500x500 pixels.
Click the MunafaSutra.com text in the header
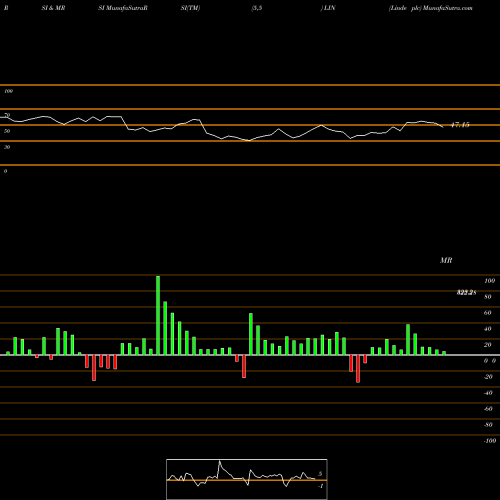[447, 8]
